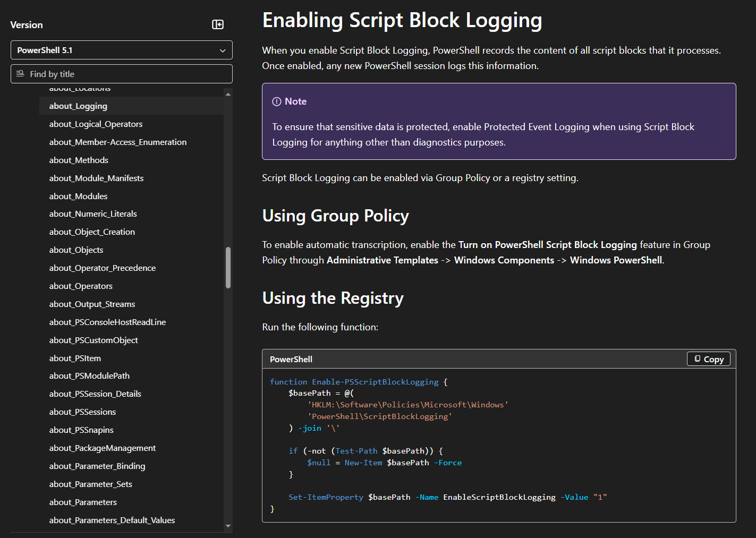Screen dimensions: 756x538
Task: Click the sidebar scrollbar up arrow
Action: pyautogui.click(x=228, y=94)
